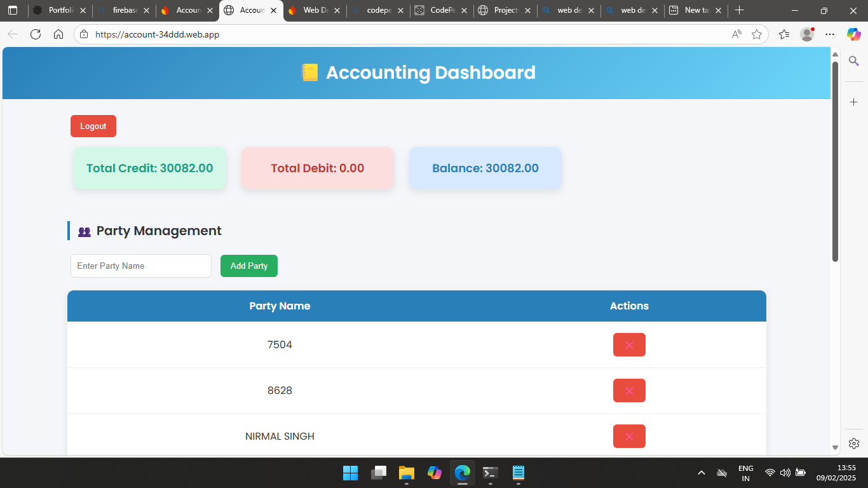Click the Total Debit: 0.00 card
Image resolution: width=868 pixels, height=488 pixels.
[x=318, y=168]
